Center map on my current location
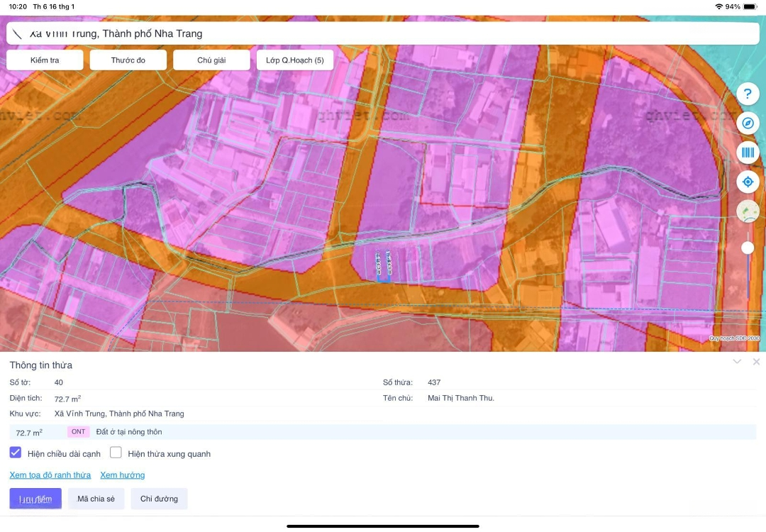Image resolution: width=766 pixels, height=532 pixels. pyautogui.click(x=748, y=182)
